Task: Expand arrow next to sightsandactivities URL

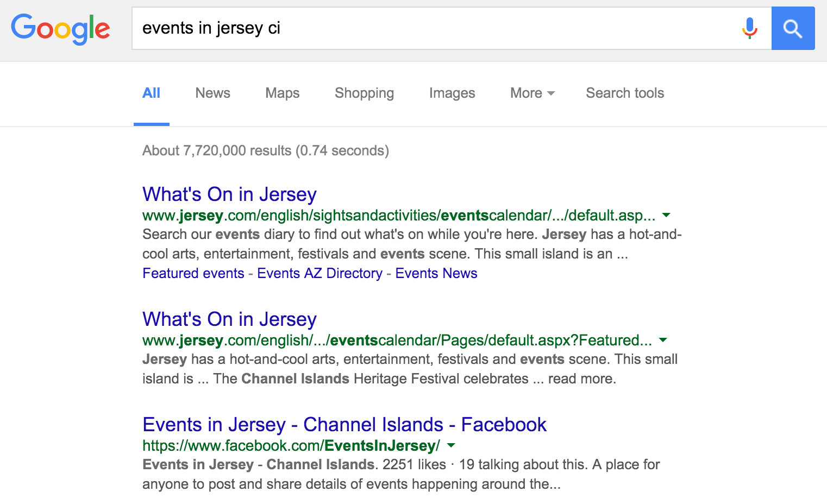Action: coord(666,215)
